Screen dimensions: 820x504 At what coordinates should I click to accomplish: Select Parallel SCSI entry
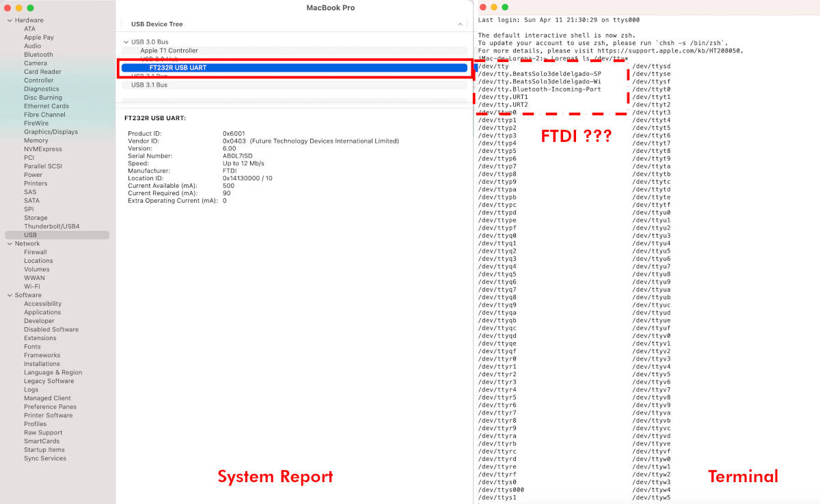coord(43,166)
